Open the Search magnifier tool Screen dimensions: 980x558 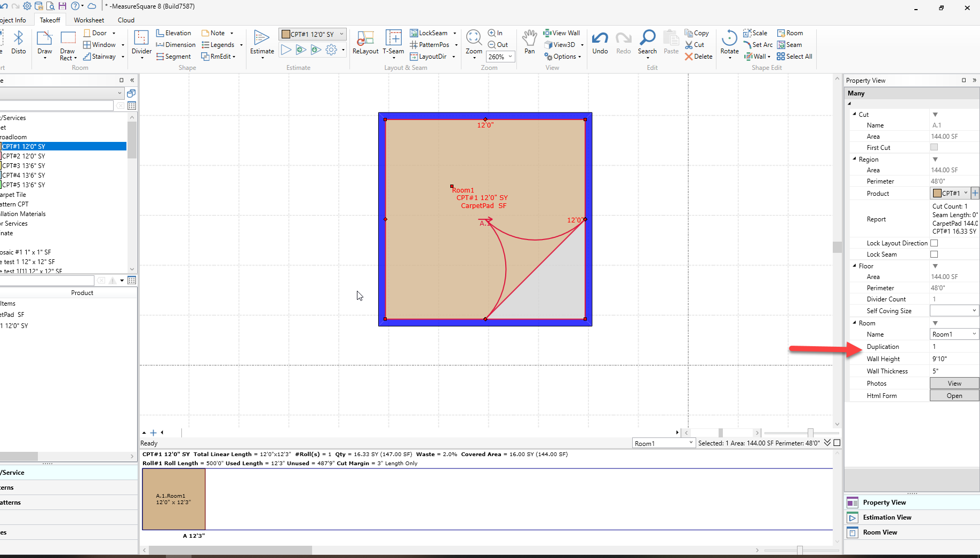[x=647, y=38]
